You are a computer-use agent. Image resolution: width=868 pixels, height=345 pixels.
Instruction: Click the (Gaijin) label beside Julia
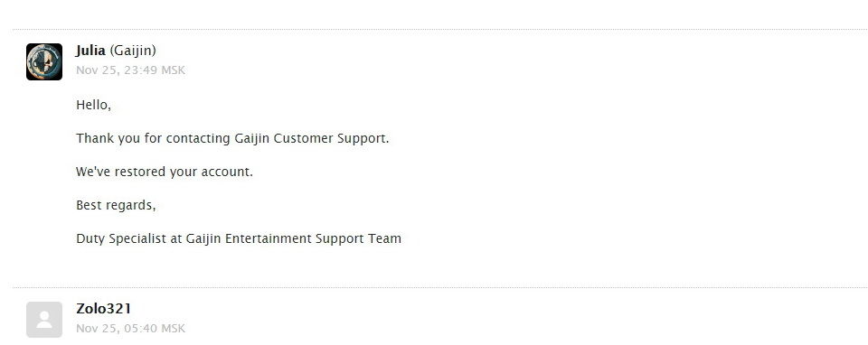point(133,51)
